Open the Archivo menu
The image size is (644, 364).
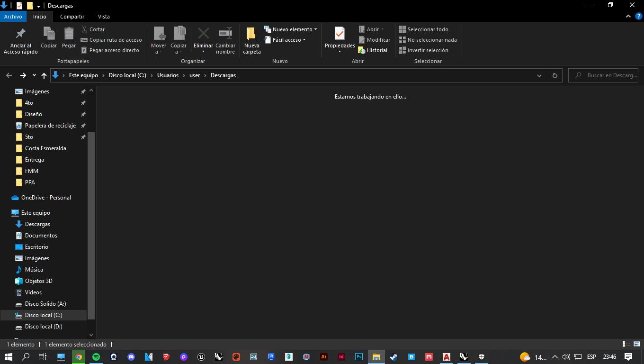pyautogui.click(x=13, y=17)
